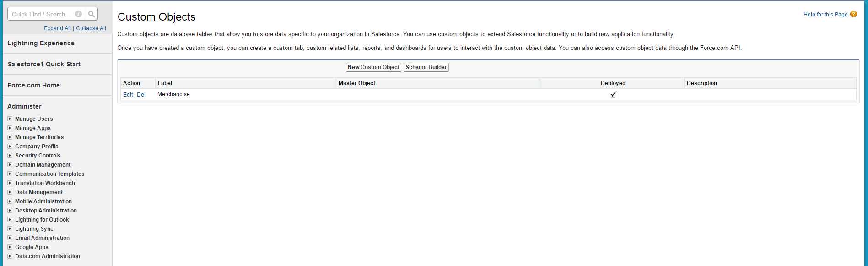This screenshot has height=266, width=868.
Task: Expand the Manage Users arrow
Action: point(10,119)
